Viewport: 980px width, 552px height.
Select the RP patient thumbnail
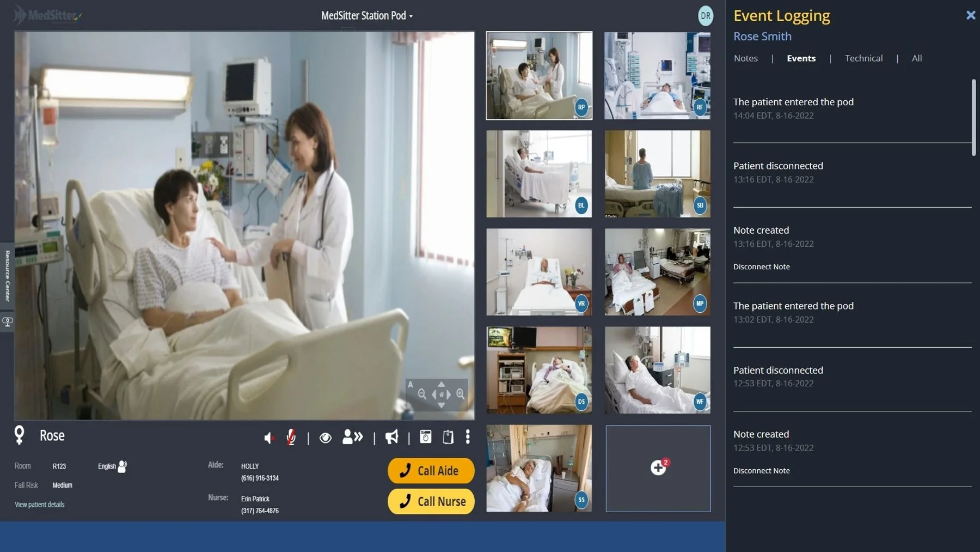[x=539, y=75]
